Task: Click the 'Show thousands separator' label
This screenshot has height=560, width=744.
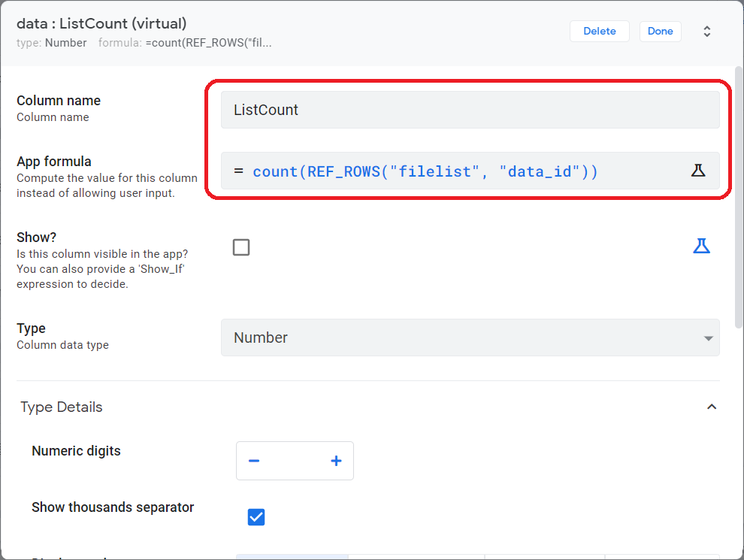Action: [113, 507]
